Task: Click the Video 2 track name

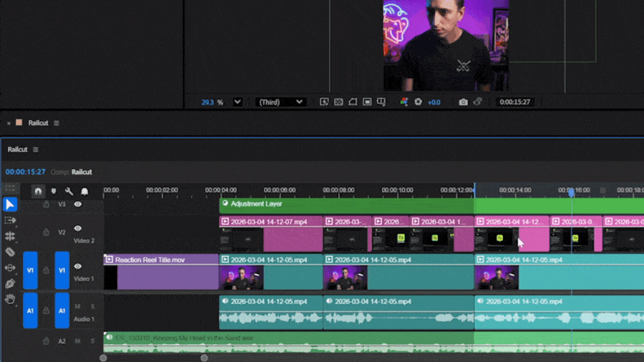Action: 84,240
